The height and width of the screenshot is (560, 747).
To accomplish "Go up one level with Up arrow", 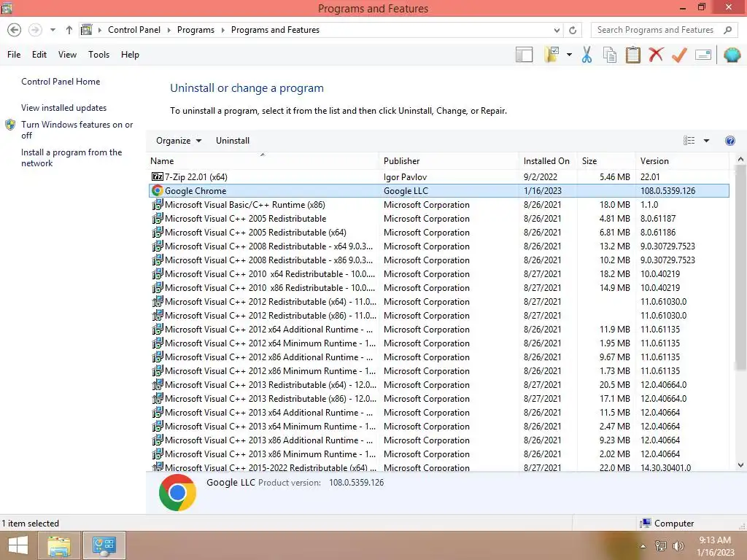I will [69, 30].
